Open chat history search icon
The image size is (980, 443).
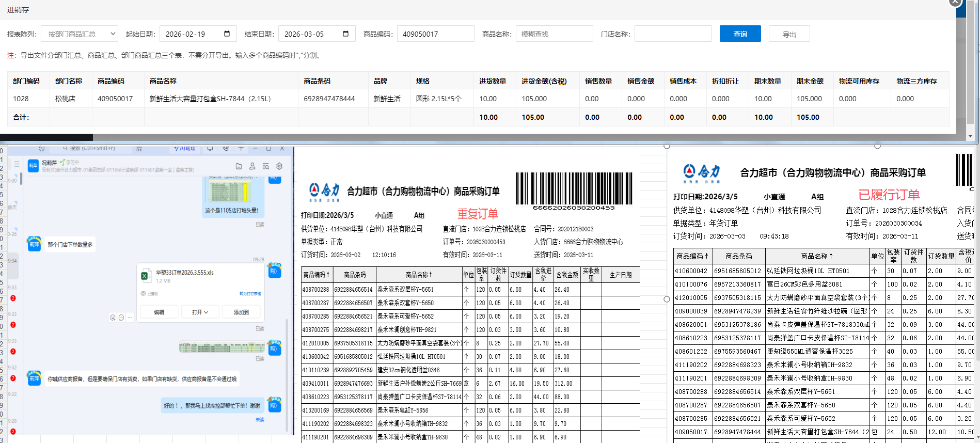click(266, 166)
